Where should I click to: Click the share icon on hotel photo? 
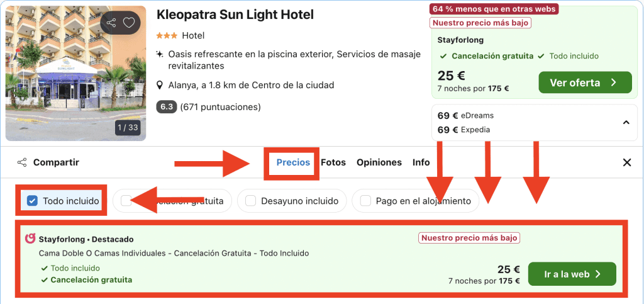[111, 23]
